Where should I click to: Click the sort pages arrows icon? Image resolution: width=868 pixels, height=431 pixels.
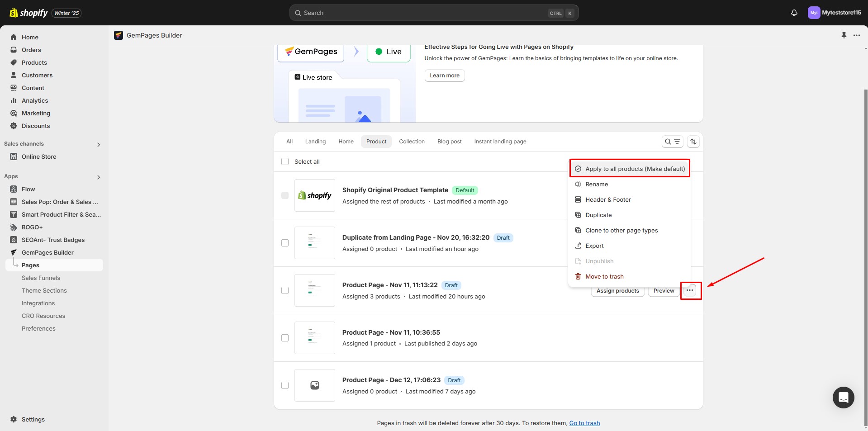click(693, 142)
